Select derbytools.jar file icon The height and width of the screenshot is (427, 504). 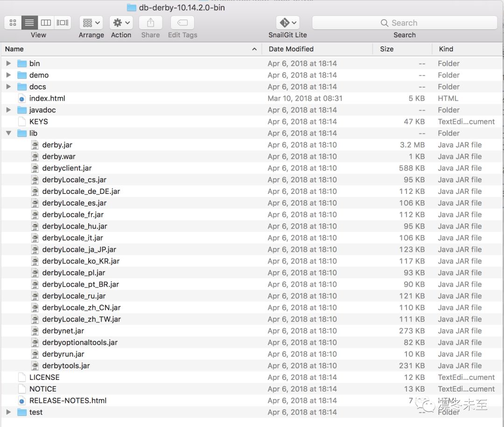coord(35,365)
